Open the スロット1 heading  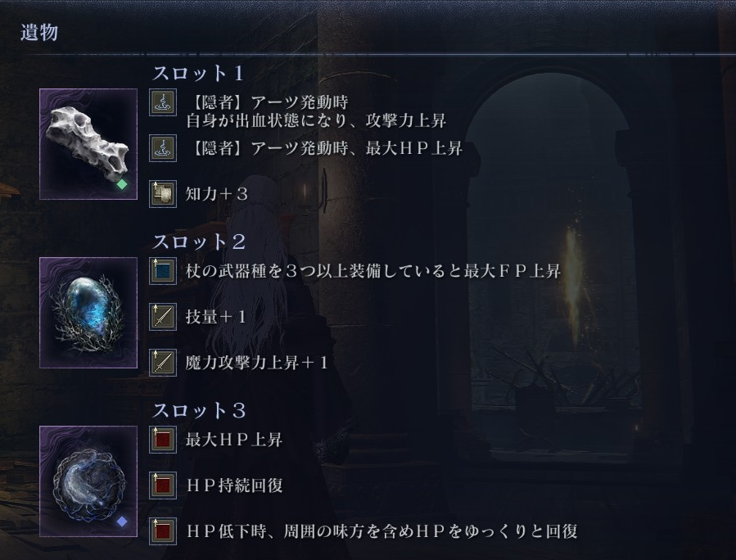point(198,73)
